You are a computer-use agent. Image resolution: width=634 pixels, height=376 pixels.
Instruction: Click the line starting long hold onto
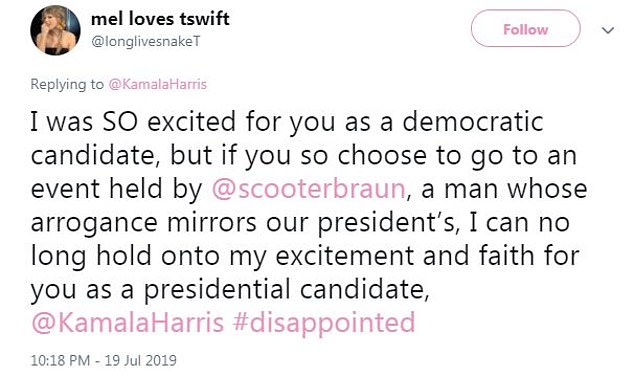pos(305,256)
